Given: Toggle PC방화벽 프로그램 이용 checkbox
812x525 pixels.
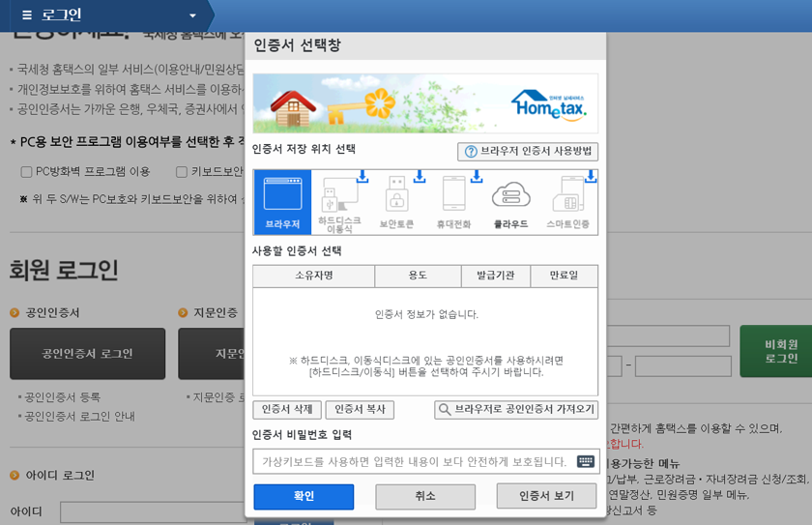Looking at the screenshot, I should (x=26, y=172).
